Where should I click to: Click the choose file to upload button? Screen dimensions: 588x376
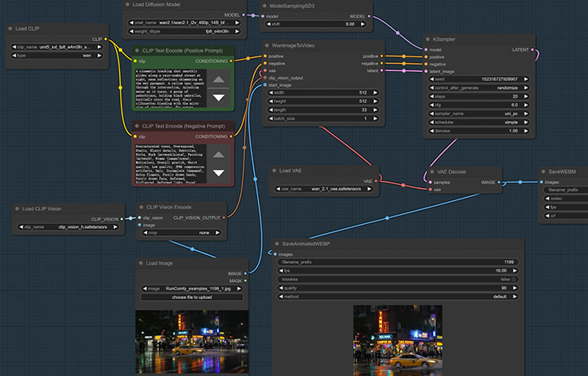tap(191, 298)
